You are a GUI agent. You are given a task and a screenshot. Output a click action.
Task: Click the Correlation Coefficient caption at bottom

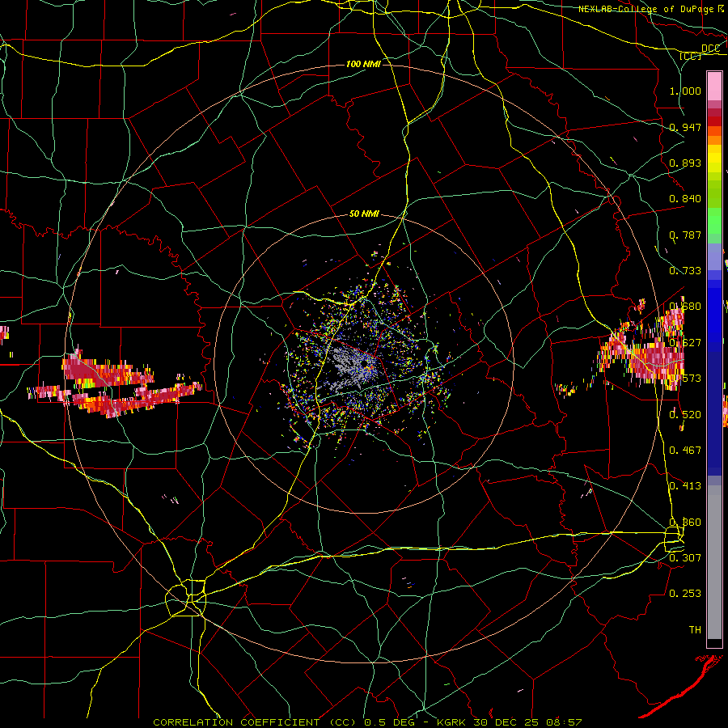coord(367,722)
